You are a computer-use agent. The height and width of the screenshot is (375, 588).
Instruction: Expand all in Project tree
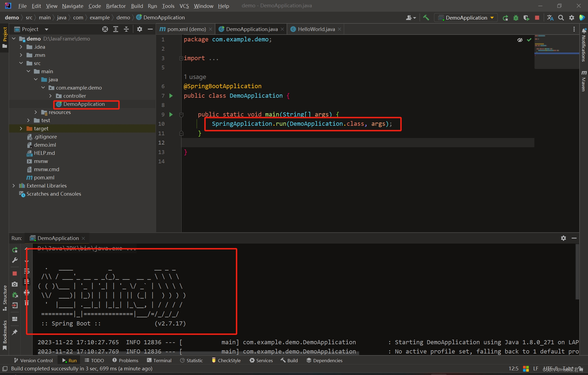click(116, 29)
